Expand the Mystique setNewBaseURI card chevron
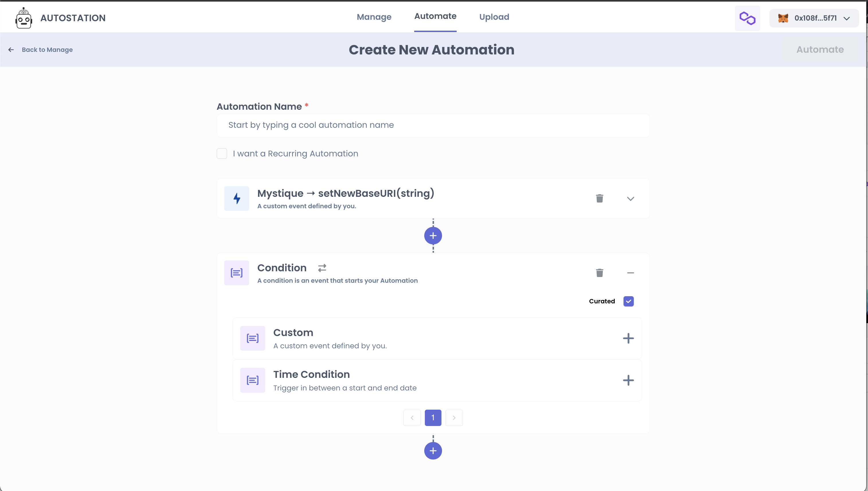868x491 pixels. (631, 199)
